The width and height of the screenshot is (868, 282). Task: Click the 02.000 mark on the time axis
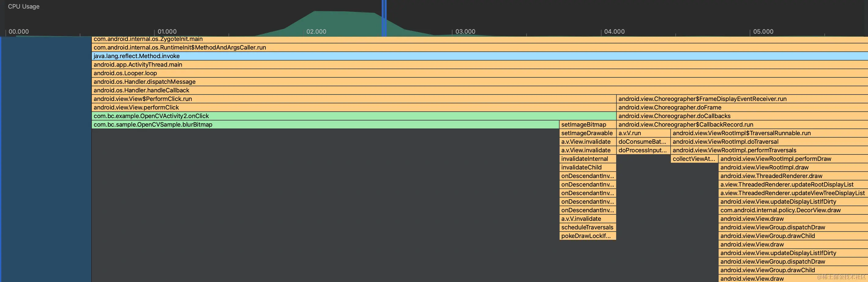pos(316,31)
